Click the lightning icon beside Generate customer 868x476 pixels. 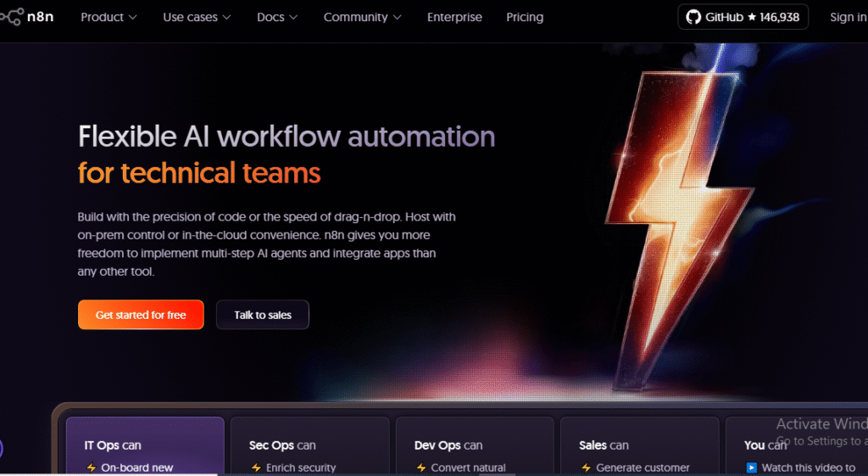[x=586, y=468]
